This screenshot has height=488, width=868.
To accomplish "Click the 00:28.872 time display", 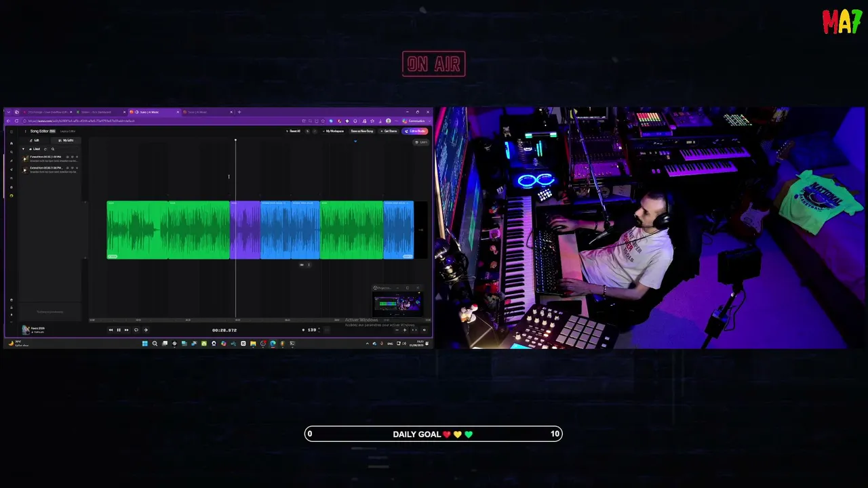I will pyautogui.click(x=224, y=330).
